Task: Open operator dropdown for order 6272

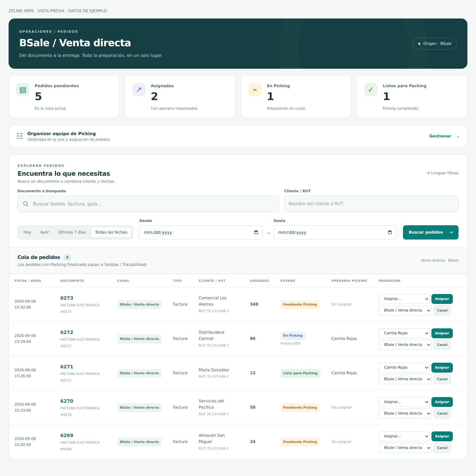Action: coord(404,333)
